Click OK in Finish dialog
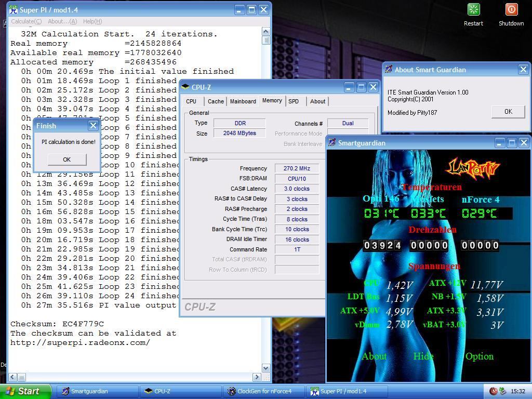532x399 pixels. tap(67, 159)
